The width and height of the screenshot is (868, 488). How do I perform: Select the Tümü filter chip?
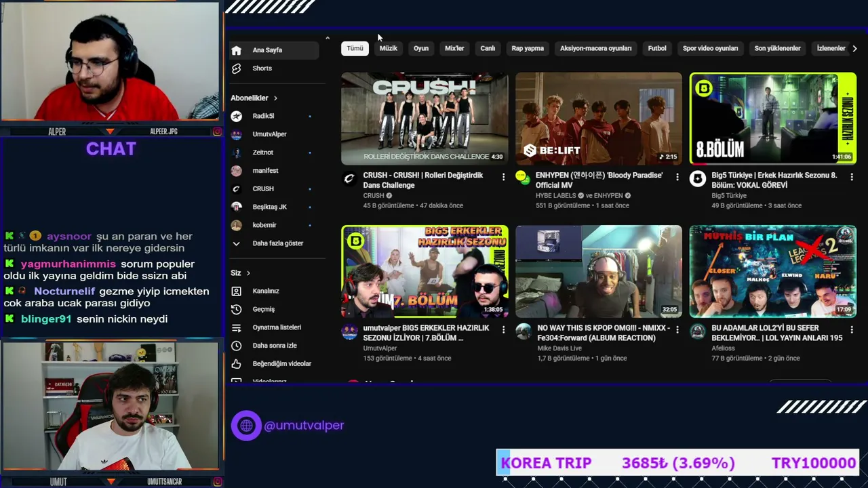tap(355, 48)
